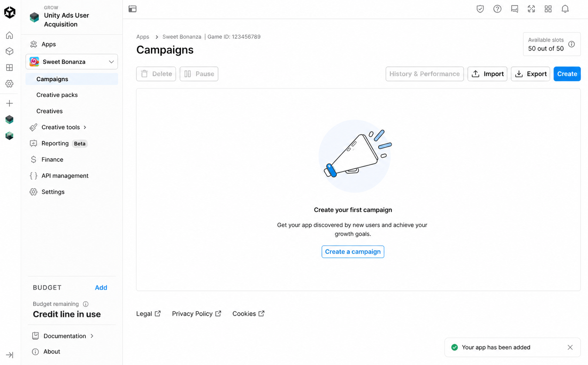Click the '50 out of 50' slots value
The width and height of the screenshot is (588, 365).
click(x=546, y=49)
